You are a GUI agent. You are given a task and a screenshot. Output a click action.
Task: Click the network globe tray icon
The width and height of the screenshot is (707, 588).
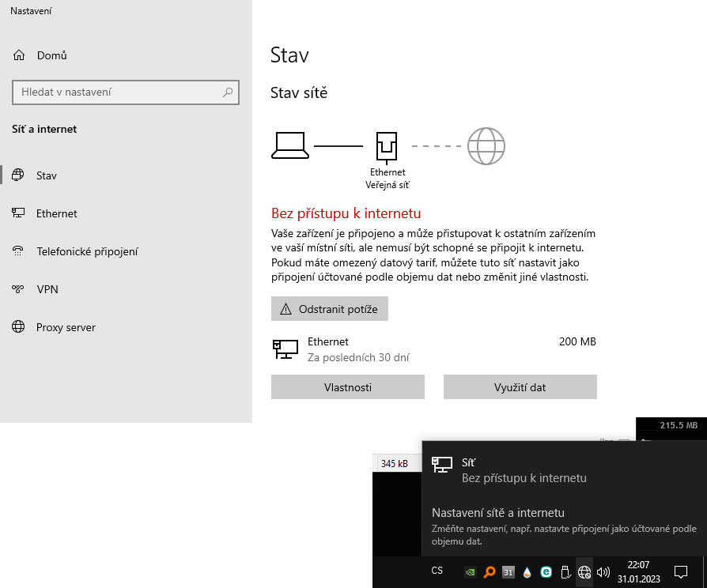click(584, 571)
